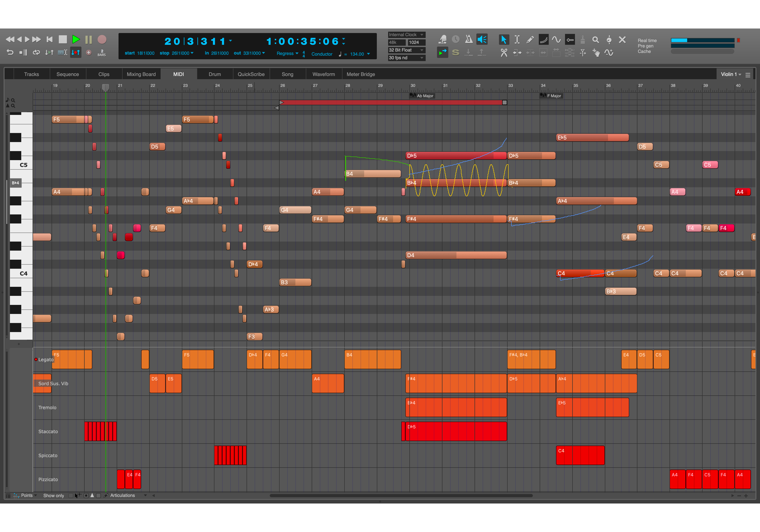Image resolution: width=760 pixels, height=532 pixels.
Task: Open the MIDI editor hamburger mini-menu
Action: click(x=748, y=75)
